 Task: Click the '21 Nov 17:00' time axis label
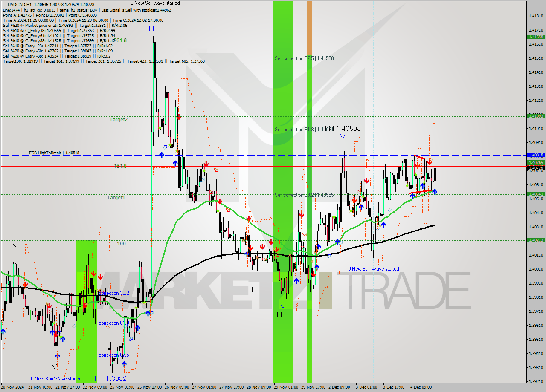[x=68, y=387]
